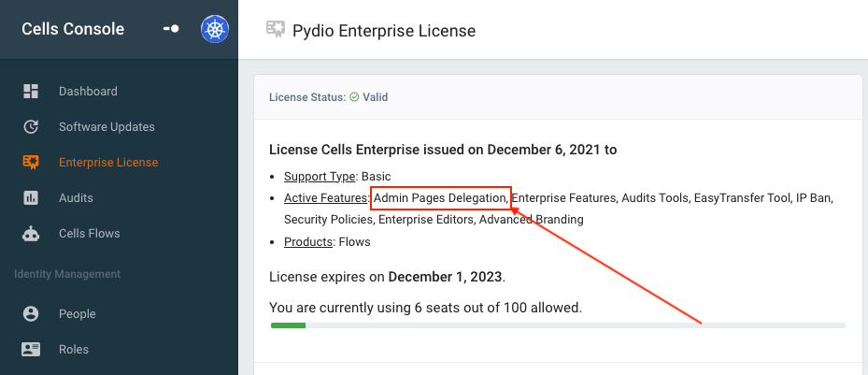Open Cells Flows in sidebar
868x375 pixels.
[90, 234]
